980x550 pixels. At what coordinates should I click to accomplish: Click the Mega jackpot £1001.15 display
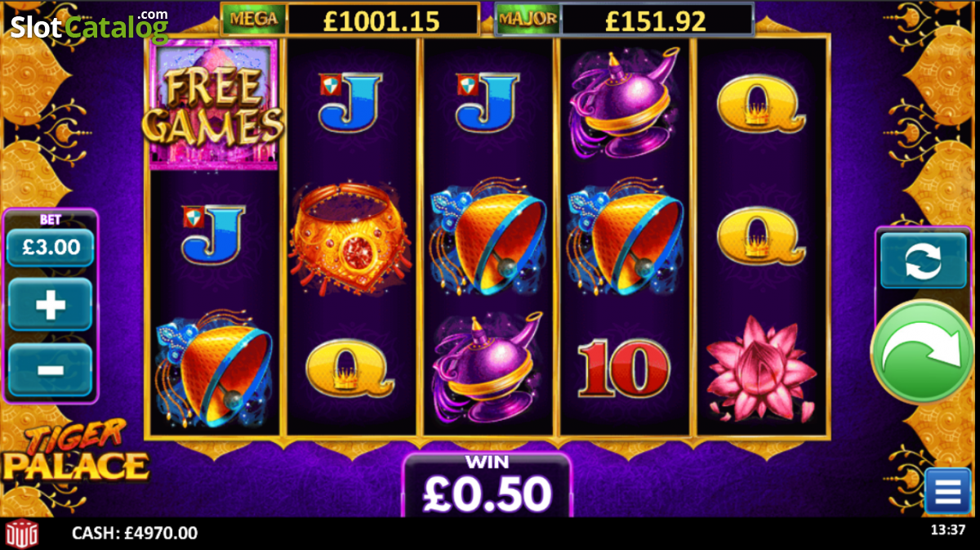click(x=350, y=19)
